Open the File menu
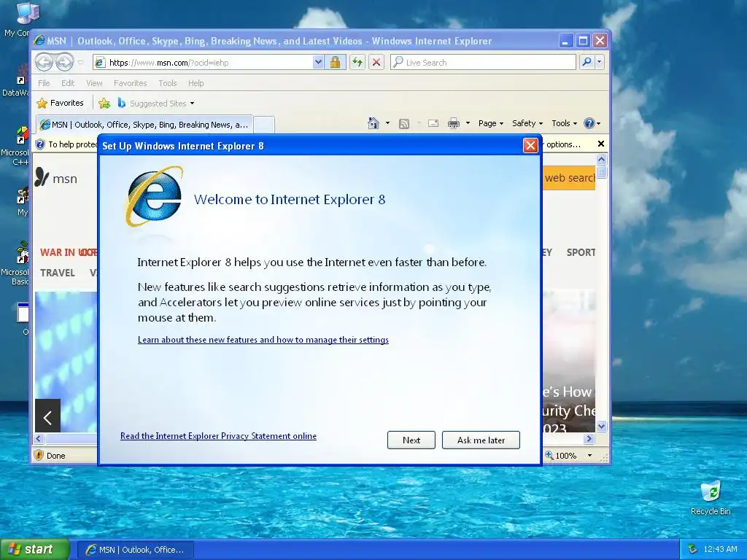Image resolution: width=747 pixels, height=560 pixels. point(44,83)
